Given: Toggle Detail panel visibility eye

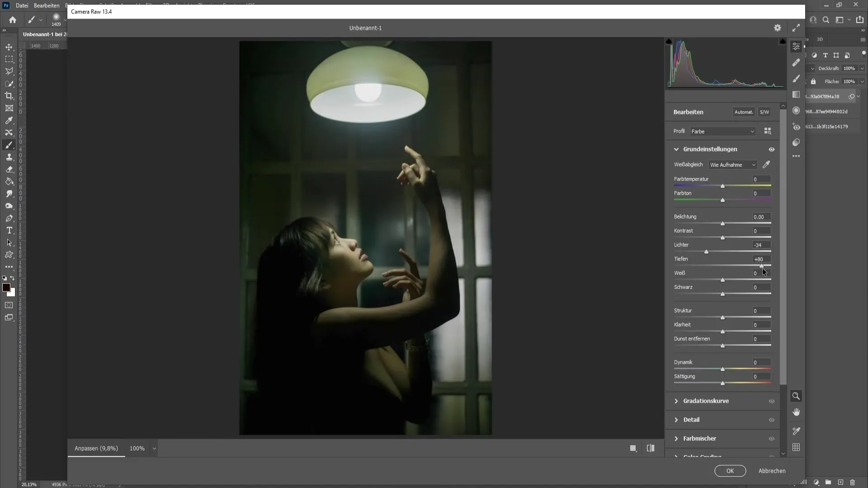Looking at the screenshot, I should pos(772,420).
